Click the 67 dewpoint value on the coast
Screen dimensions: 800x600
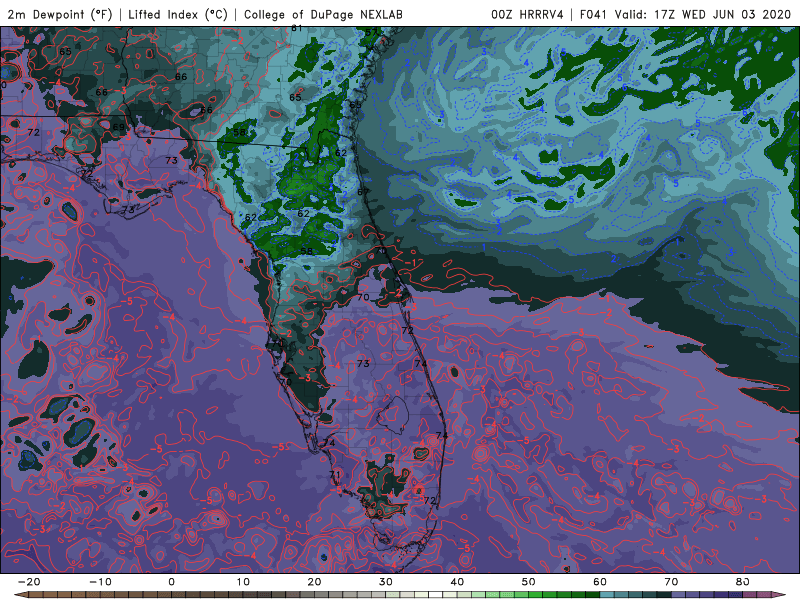tap(363, 192)
